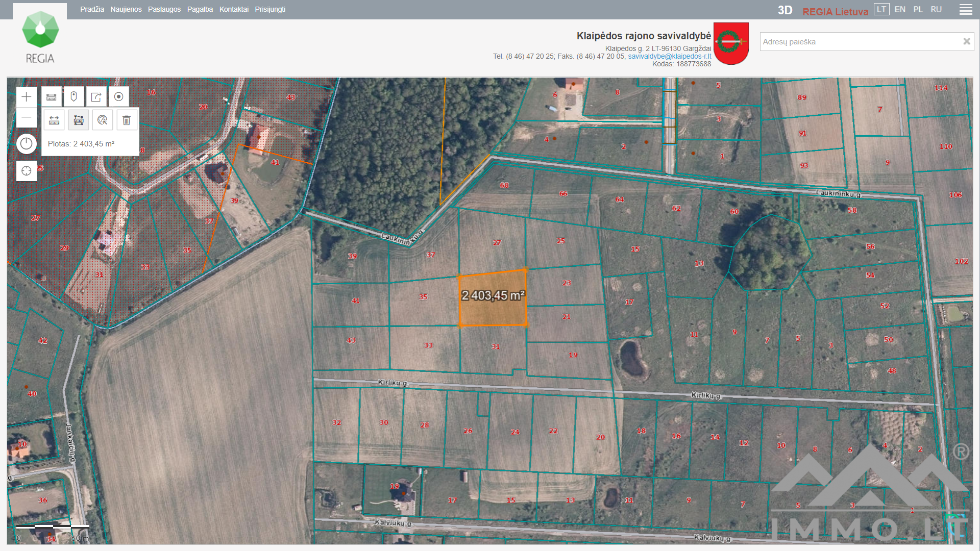Select parcel 23 right of measured area
This screenshot has height=551, width=980.
(567, 283)
